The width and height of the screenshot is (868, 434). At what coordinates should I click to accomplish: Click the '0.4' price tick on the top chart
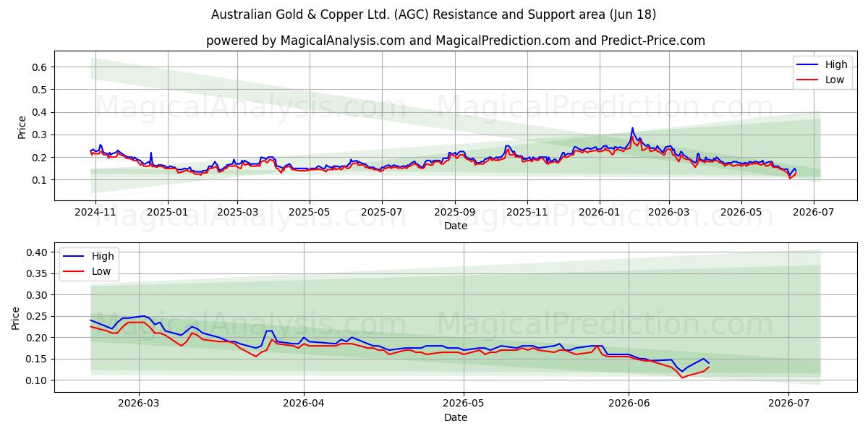click(41, 112)
